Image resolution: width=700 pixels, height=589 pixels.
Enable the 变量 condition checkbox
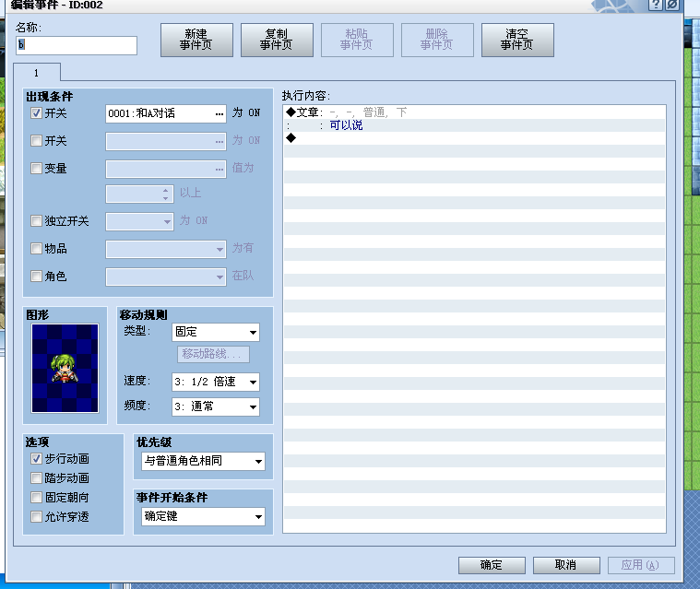click(36, 169)
